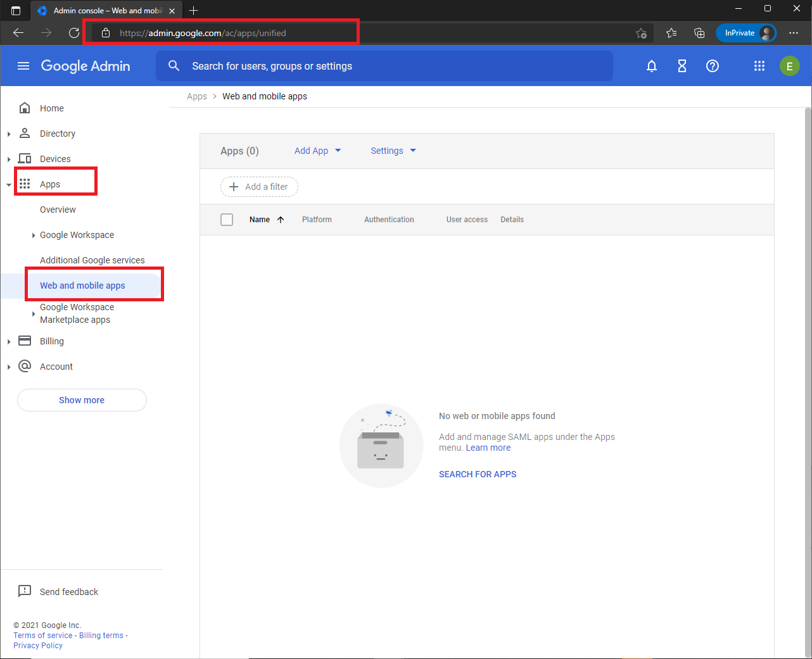The height and width of the screenshot is (659, 812).
Task: Click the Authentication column header
Action: (389, 220)
